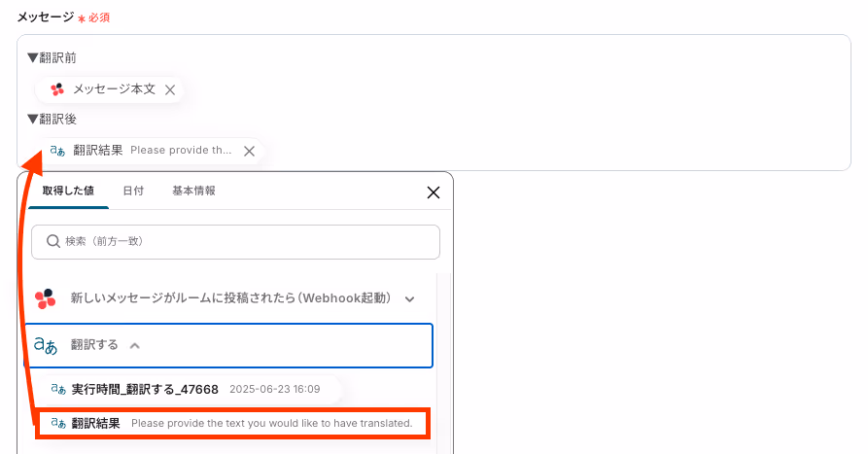
Task: Click the ▼翻訳後 text line
Action: point(52,119)
